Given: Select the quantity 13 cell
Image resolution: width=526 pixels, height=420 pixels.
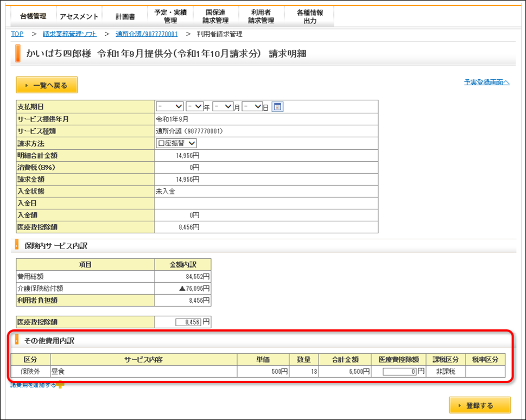Looking at the screenshot, I should tap(304, 371).
